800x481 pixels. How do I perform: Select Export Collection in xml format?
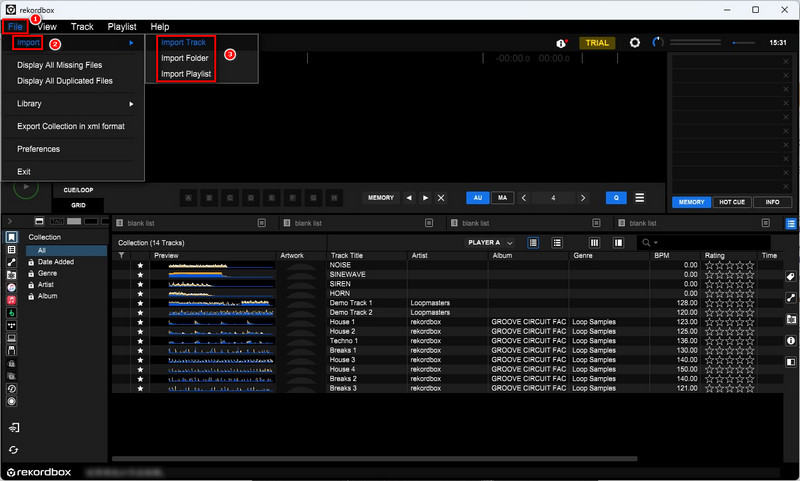point(71,126)
